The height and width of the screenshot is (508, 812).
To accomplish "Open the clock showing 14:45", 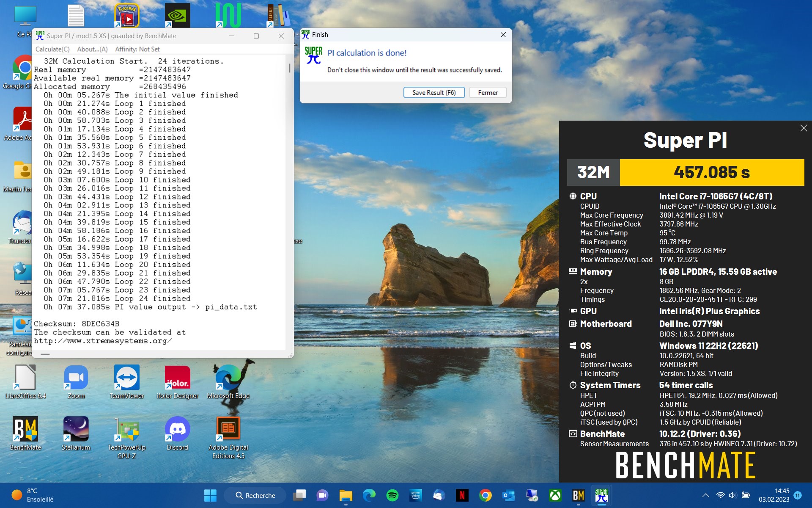I will coord(774,495).
